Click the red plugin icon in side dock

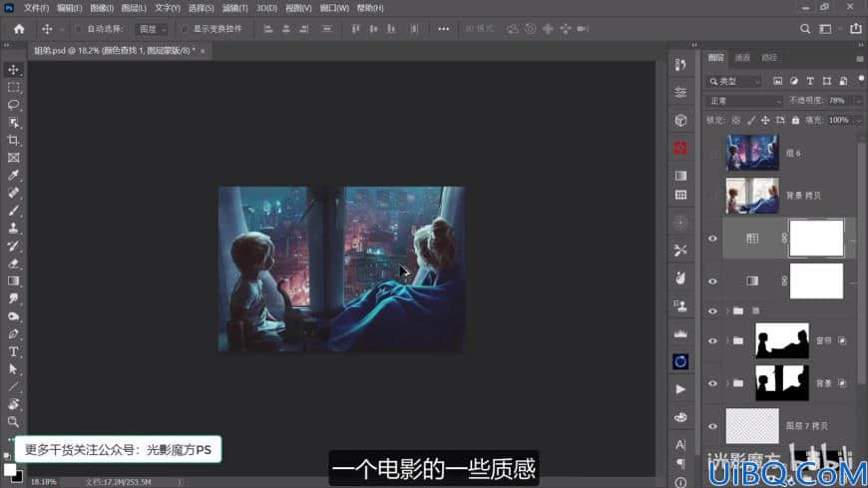coord(680,148)
